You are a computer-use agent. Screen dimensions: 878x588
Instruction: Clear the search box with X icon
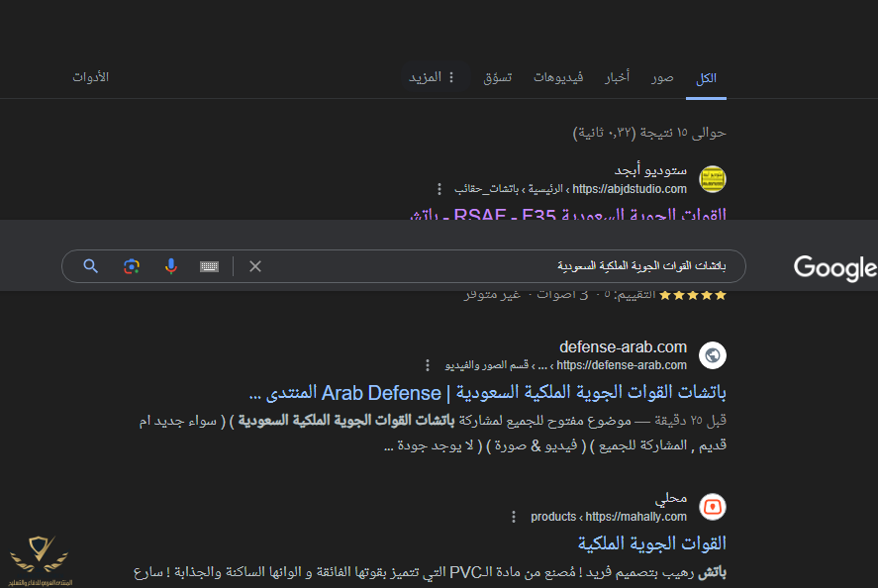(x=255, y=266)
